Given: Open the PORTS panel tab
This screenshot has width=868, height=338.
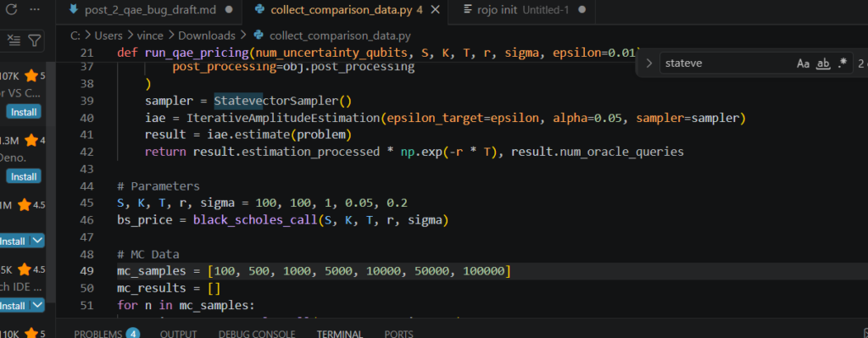Looking at the screenshot, I should click(x=398, y=334).
